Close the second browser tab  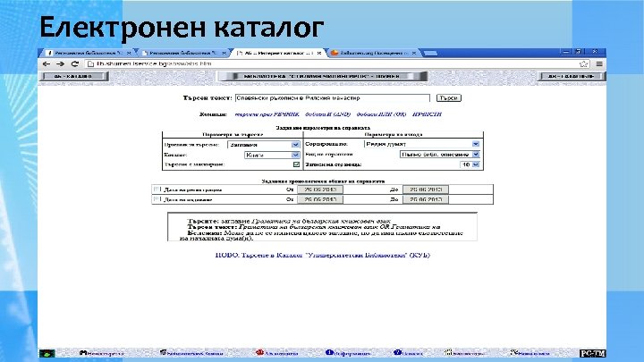(x=224, y=53)
